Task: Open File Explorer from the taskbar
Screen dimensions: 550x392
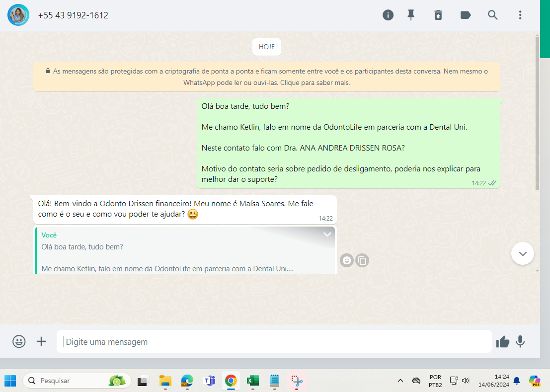Action: 165,381
